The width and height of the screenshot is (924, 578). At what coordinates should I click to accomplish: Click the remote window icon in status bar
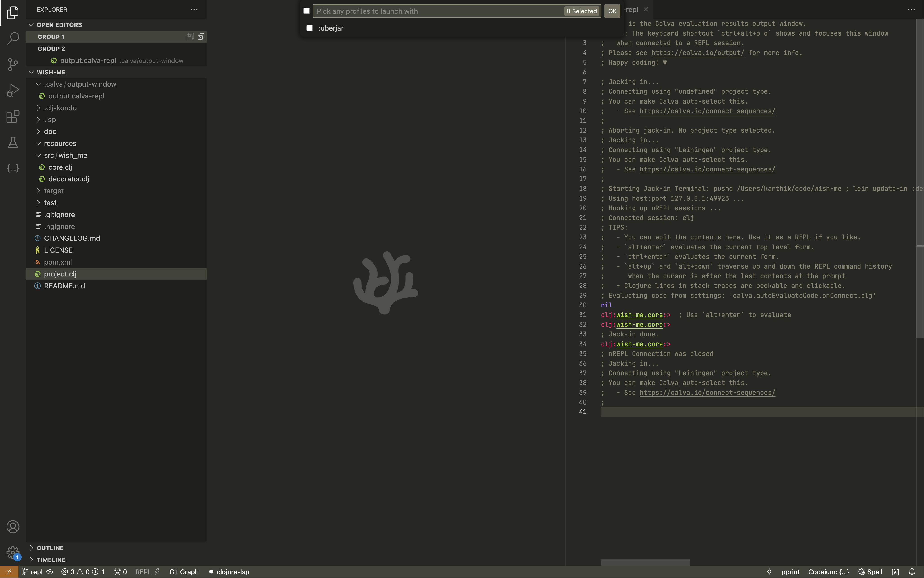click(x=9, y=571)
